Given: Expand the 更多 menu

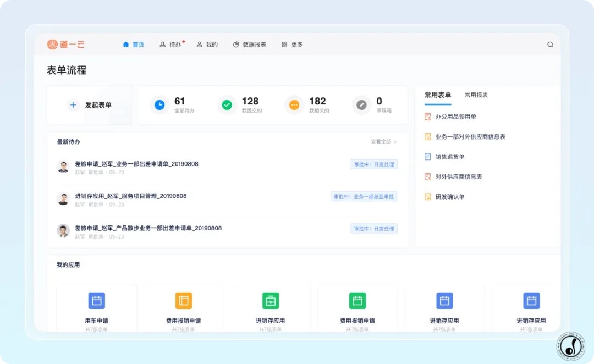Looking at the screenshot, I should (292, 45).
